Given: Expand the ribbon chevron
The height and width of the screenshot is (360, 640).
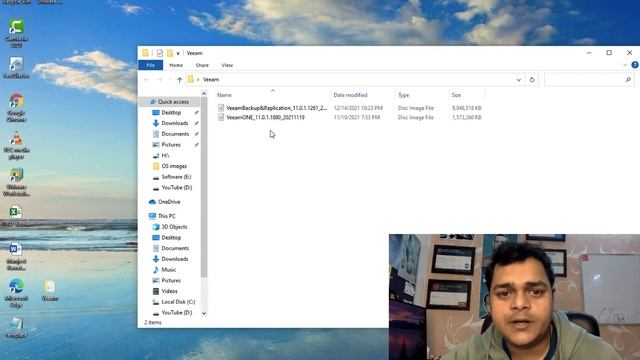Looking at the screenshot, I should (x=625, y=65).
